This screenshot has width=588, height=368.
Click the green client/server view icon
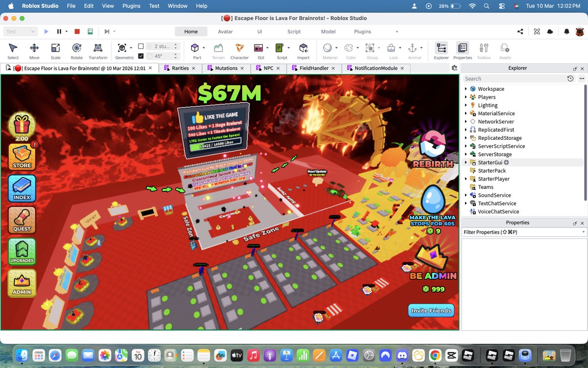(90, 31)
